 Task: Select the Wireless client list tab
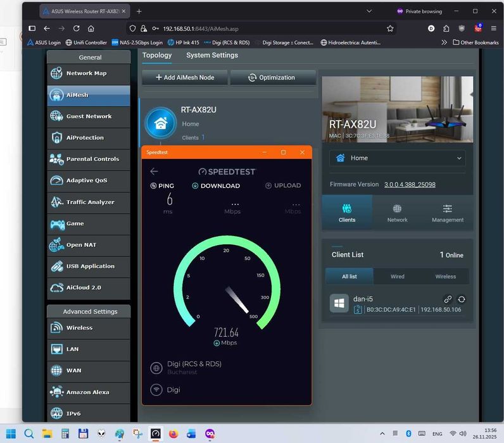pyautogui.click(x=445, y=277)
